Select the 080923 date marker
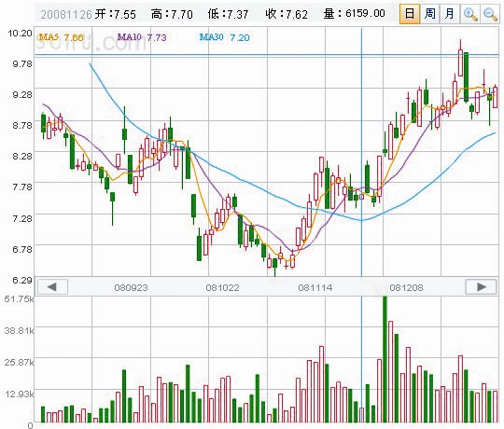Screen dimensions: 504x429 pyautogui.click(x=131, y=287)
